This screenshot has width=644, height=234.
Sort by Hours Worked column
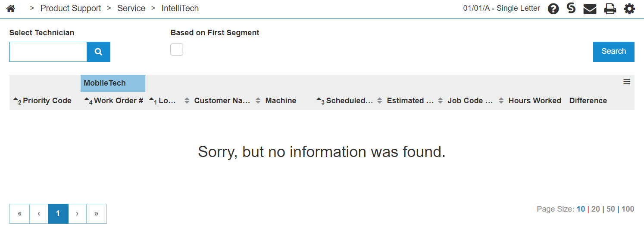pyautogui.click(x=535, y=101)
